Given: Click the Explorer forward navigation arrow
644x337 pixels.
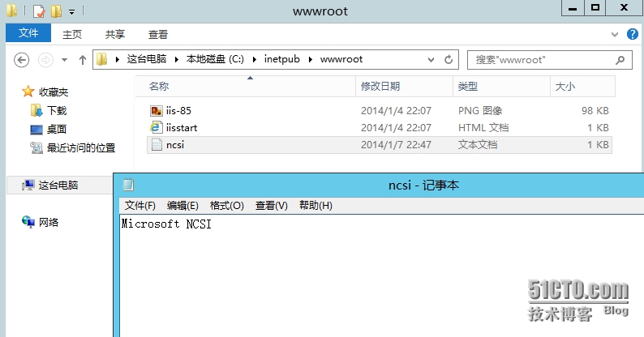Looking at the screenshot, I should point(45,60).
